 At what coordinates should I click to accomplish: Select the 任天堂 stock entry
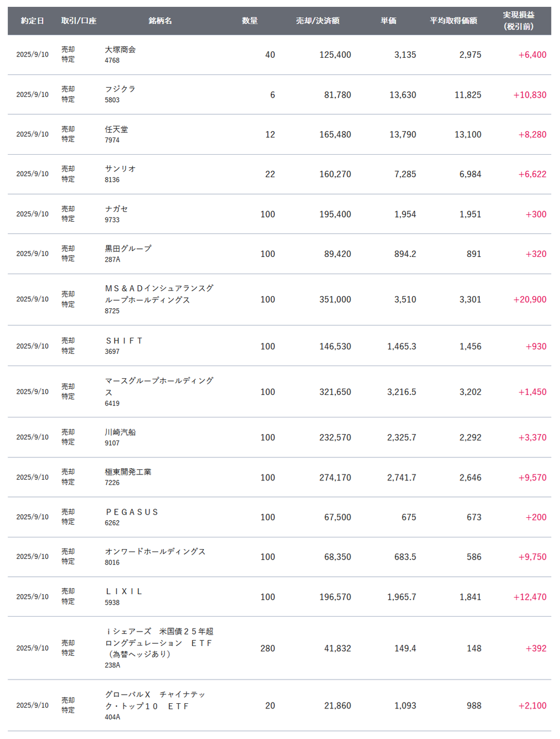tap(117, 129)
